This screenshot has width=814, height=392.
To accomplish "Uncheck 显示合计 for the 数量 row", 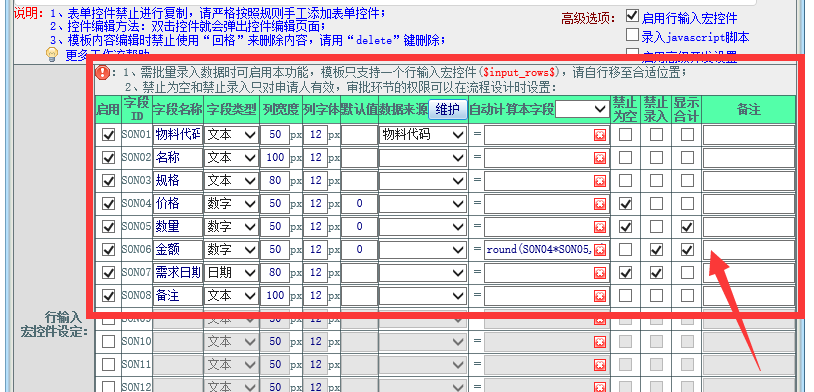I will 687,227.
